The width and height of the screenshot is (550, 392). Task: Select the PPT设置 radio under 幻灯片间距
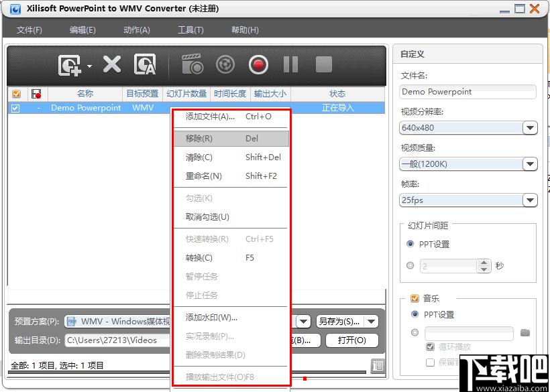(408, 244)
